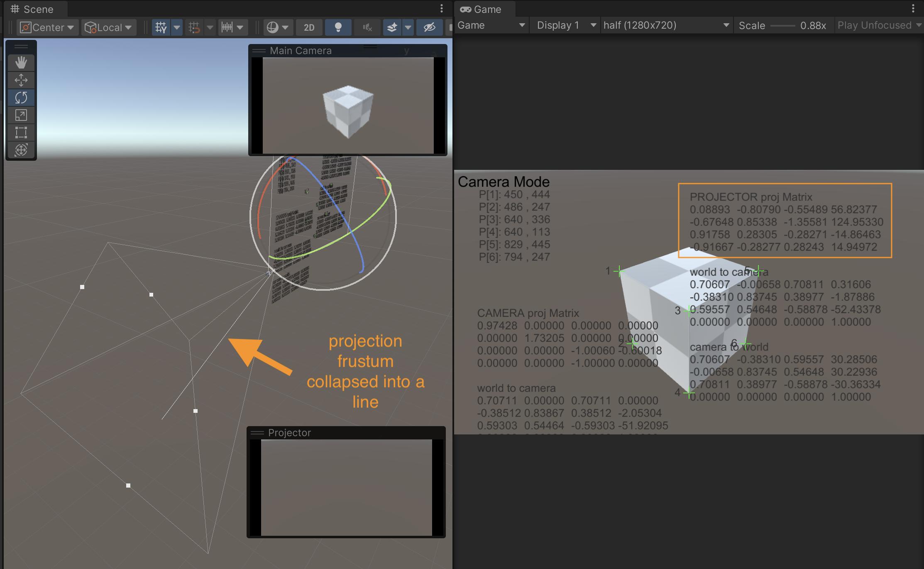Click the matrix value 0.97428
The width and height of the screenshot is (924, 569).
click(x=497, y=326)
